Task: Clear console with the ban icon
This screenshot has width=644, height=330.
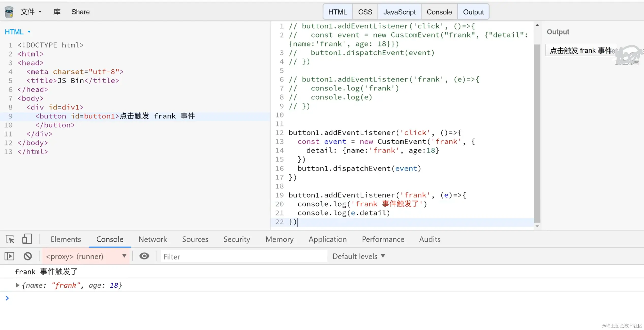Action: 28,256
